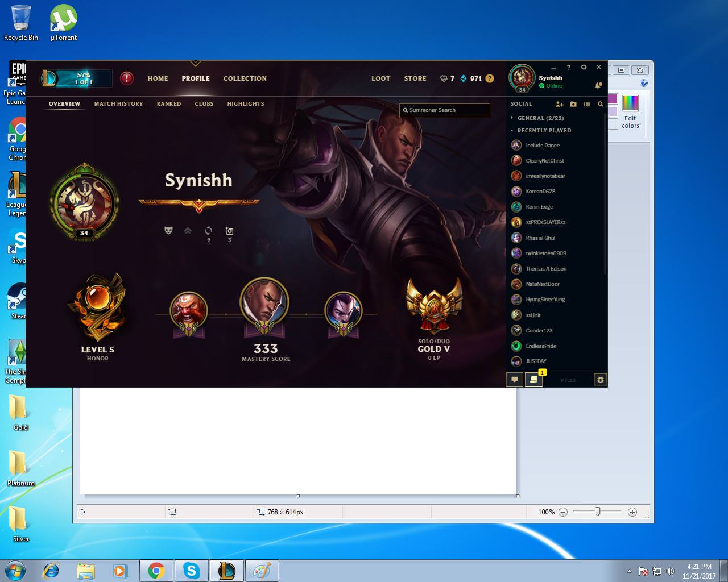
Task: Select the Overview sub-tab
Action: [x=64, y=104]
